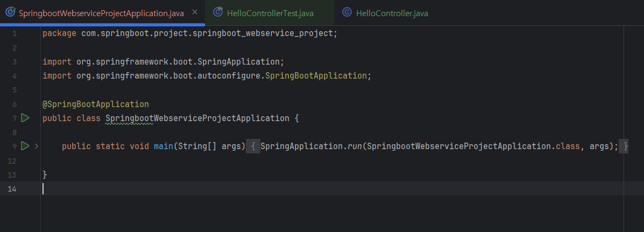
Task: Click SpringBootApplication in the line 4 import
Action: [316, 76]
